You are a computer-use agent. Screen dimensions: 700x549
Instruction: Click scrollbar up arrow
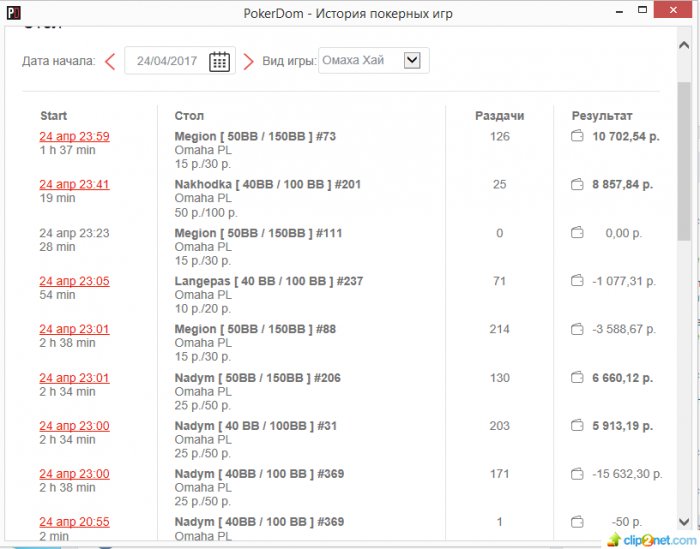click(684, 45)
